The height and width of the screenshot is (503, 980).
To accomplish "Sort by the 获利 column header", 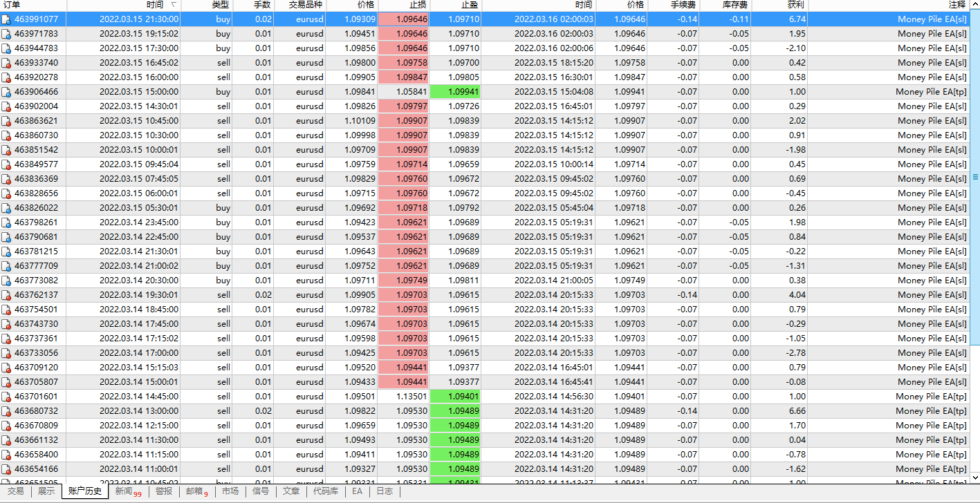I will tap(779, 5).
